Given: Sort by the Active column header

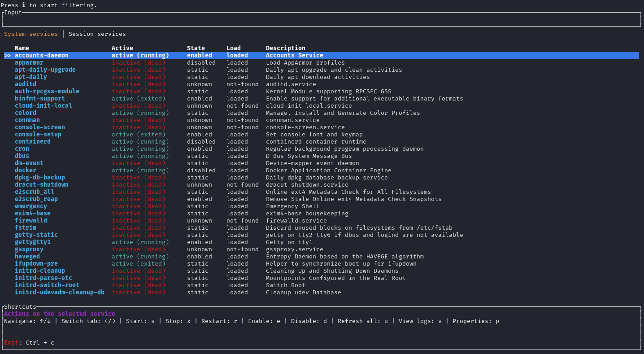Looking at the screenshot, I should [x=122, y=48].
